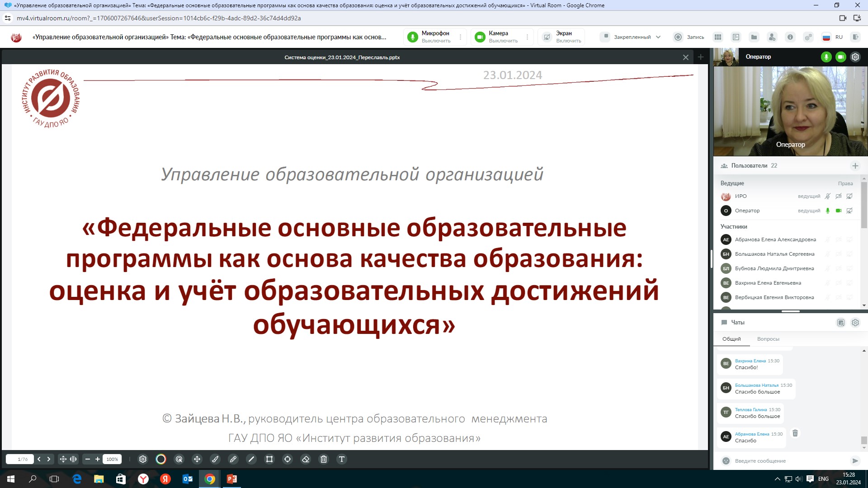The image size is (868, 488).
Task: Select the rectangle shape tool
Action: pyautogui.click(x=269, y=459)
